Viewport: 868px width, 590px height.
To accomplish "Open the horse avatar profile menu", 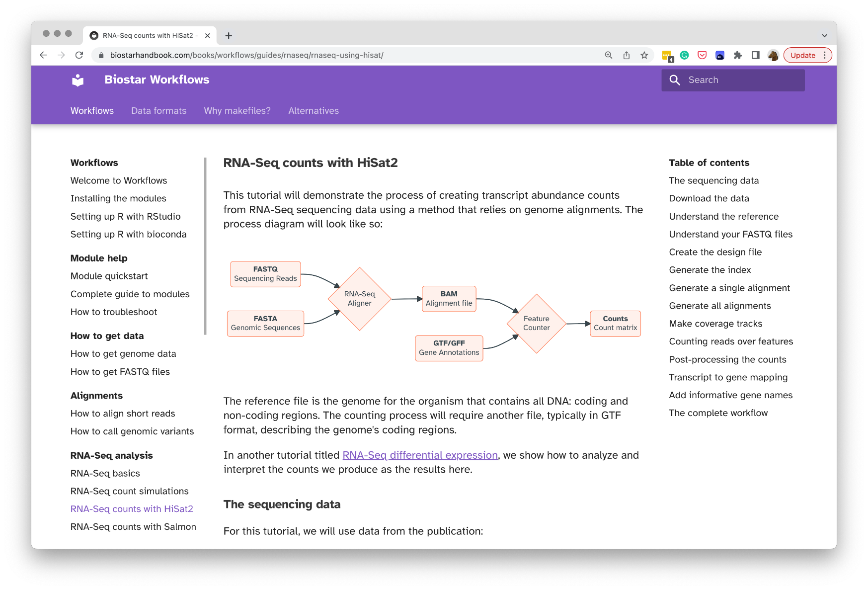I will pos(773,55).
